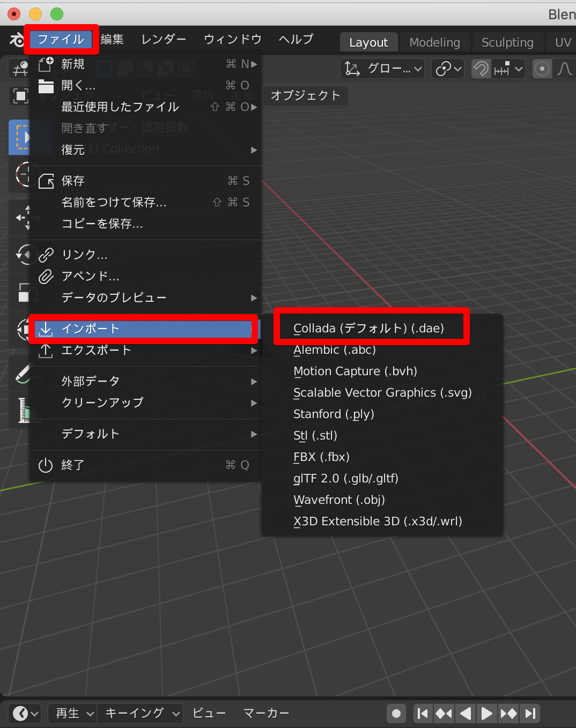
Task: Expand the エクスポート submenu
Action: (x=145, y=350)
